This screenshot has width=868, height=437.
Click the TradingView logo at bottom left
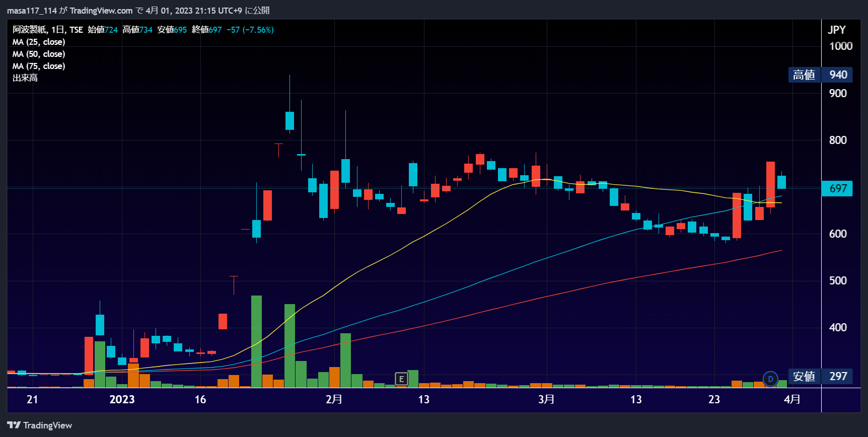click(x=40, y=425)
